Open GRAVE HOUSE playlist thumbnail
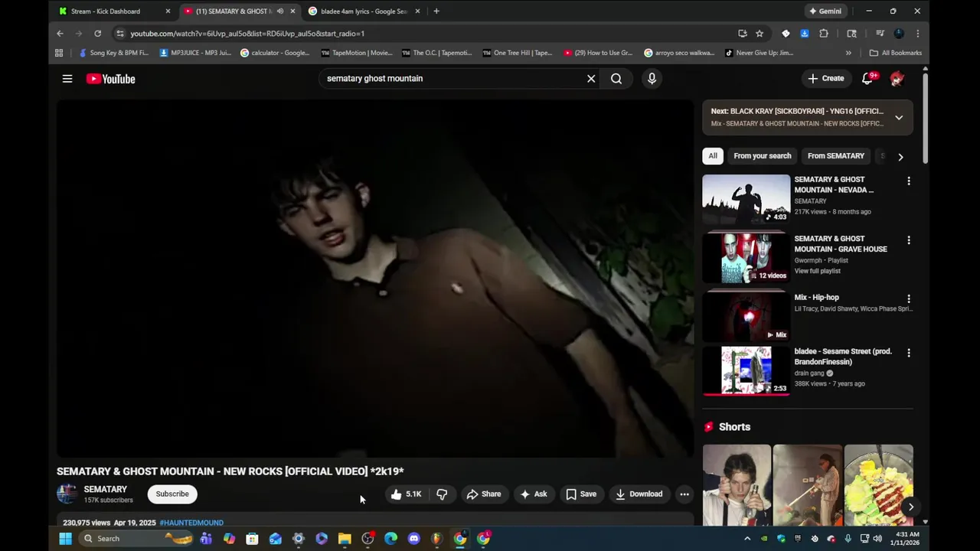The height and width of the screenshot is (551, 980). [746, 258]
